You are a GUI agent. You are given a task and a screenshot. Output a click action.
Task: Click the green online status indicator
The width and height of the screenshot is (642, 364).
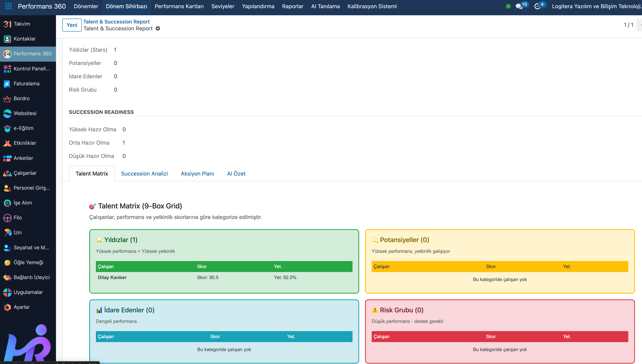point(508,6)
